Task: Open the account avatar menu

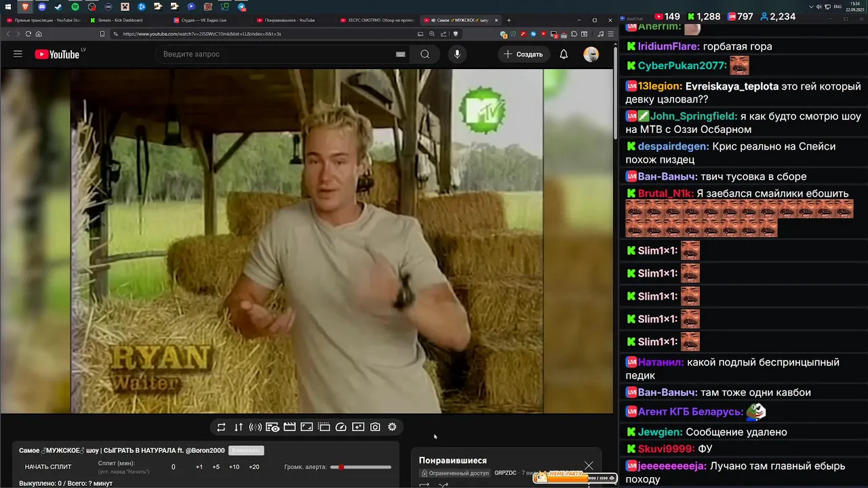Action: coord(591,54)
